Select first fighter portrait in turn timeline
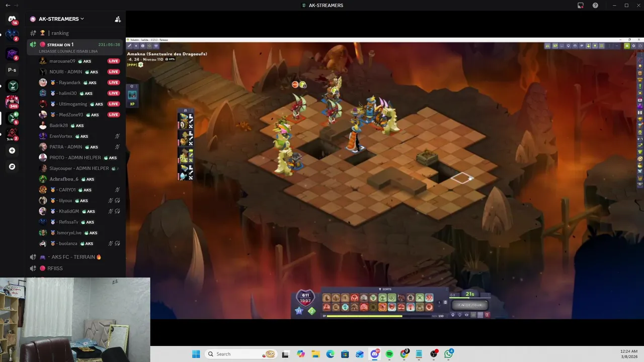This screenshot has width=644, height=362. 185,121
